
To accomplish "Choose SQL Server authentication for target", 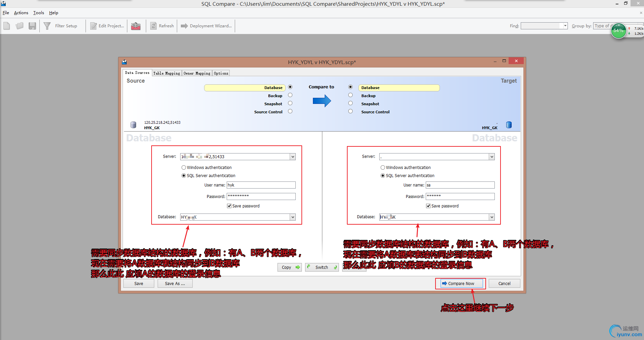I will (x=383, y=176).
